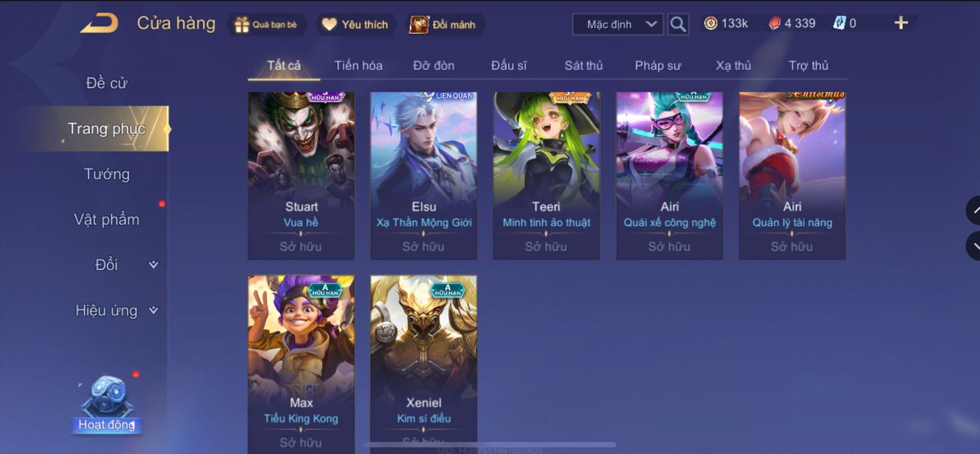Add currency with the plus icon
The image size is (980, 454).
click(901, 23)
